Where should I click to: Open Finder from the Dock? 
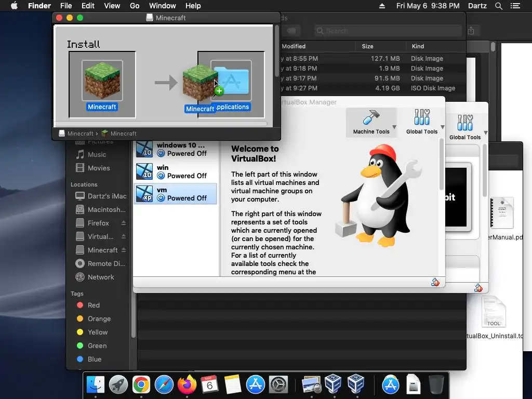(96, 385)
